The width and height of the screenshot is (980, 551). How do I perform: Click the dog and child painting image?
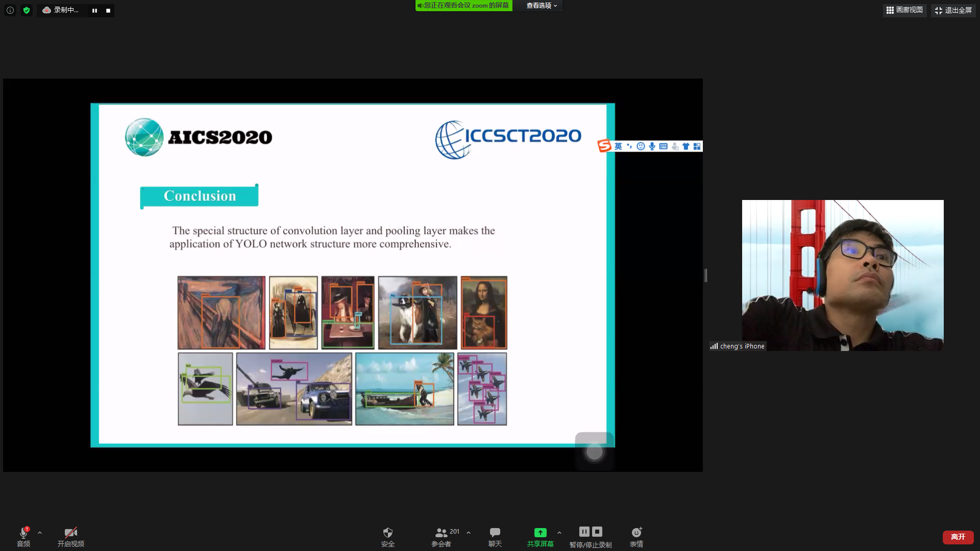click(x=418, y=313)
